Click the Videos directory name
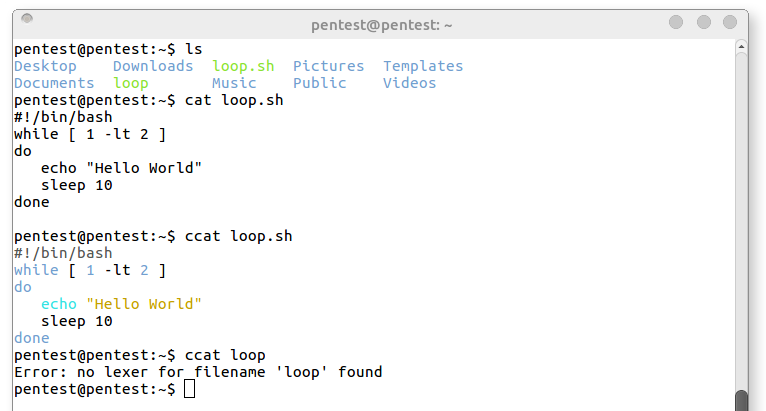The image size is (766, 411). [x=409, y=83]
